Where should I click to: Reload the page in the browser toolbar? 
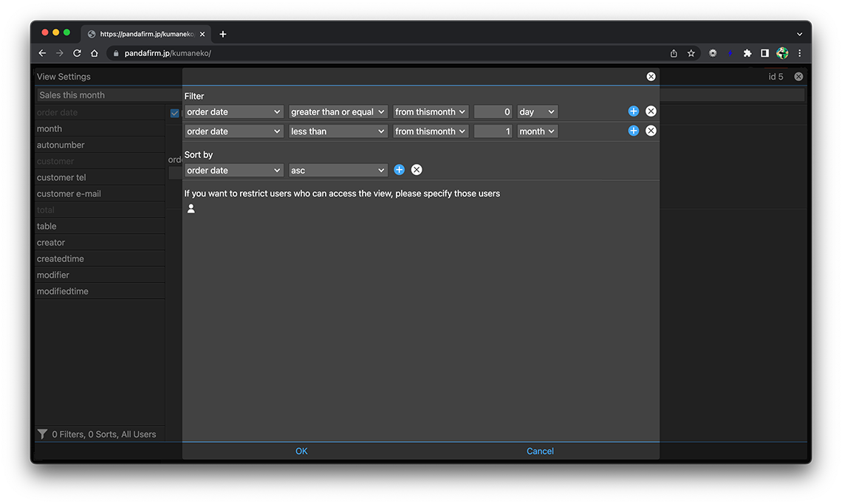click(x=77, y=53)
